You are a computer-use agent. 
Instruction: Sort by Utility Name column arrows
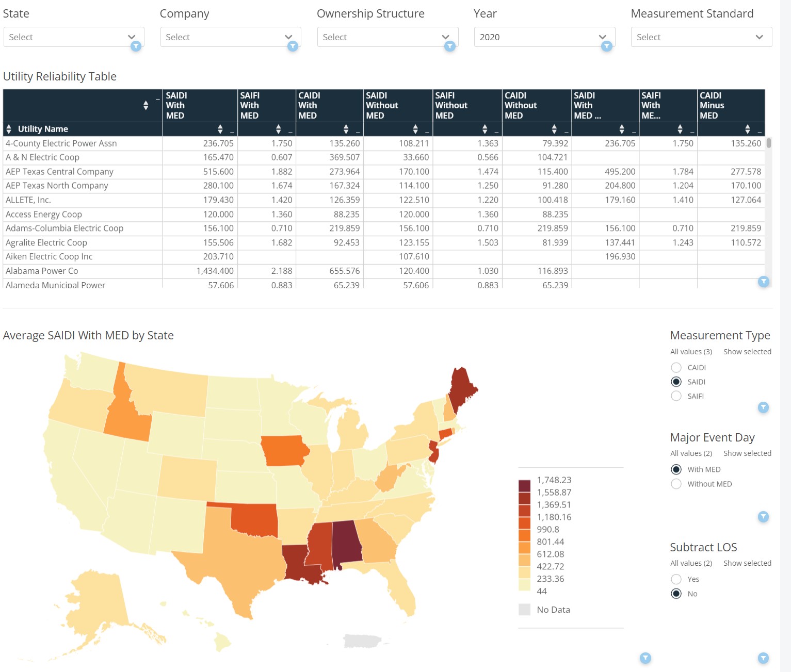click(9, 129)
